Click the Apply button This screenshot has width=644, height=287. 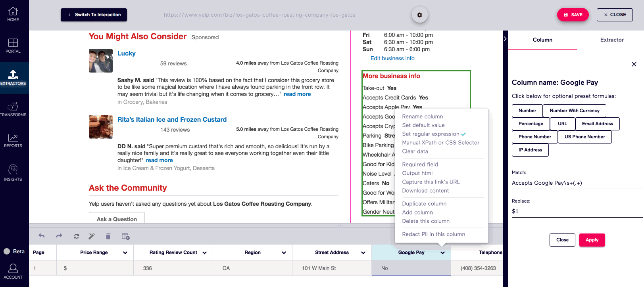click(592, 240)
